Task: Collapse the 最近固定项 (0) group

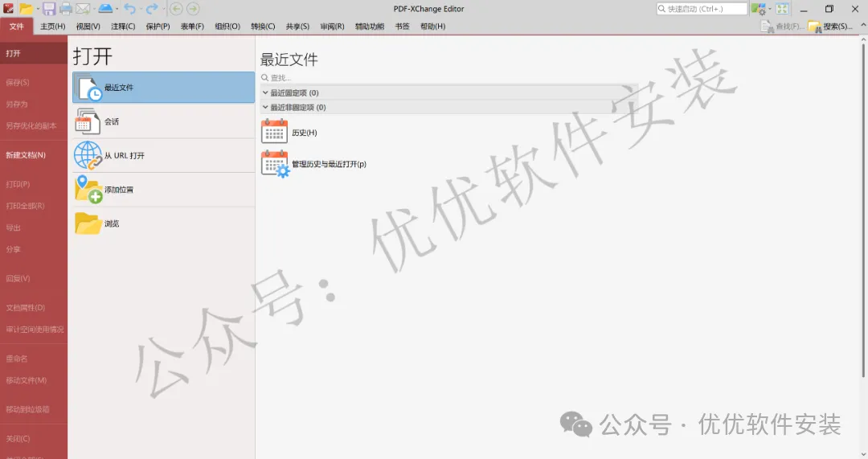Action: [x=265, y=92]
